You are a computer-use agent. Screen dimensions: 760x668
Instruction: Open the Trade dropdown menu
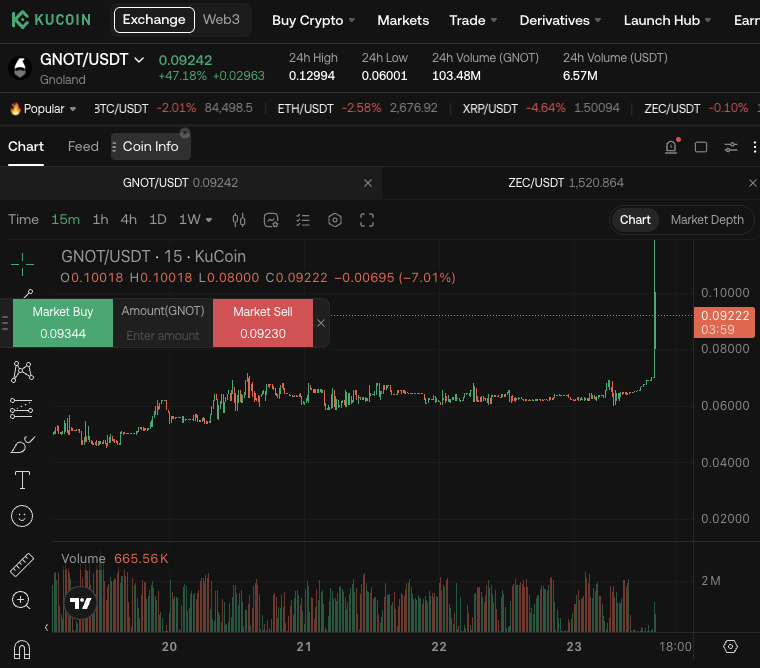pyautogui.click(x=473, y=20)
